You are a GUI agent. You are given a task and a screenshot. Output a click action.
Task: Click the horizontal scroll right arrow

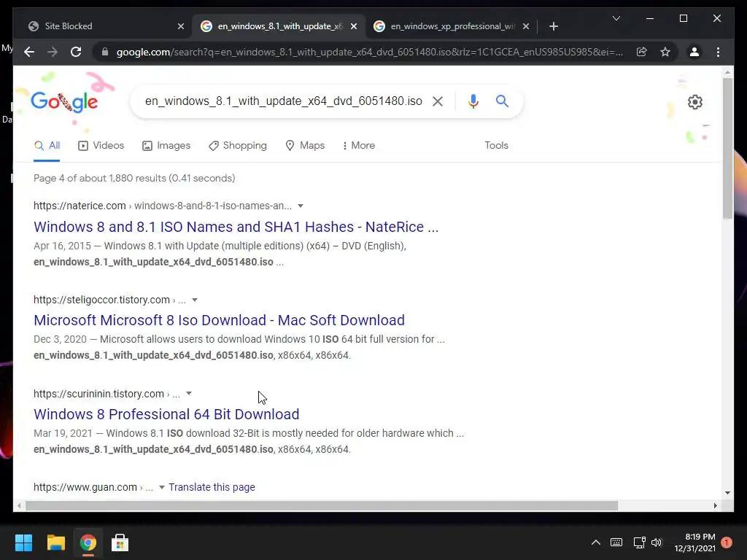[x=715, y=506]
